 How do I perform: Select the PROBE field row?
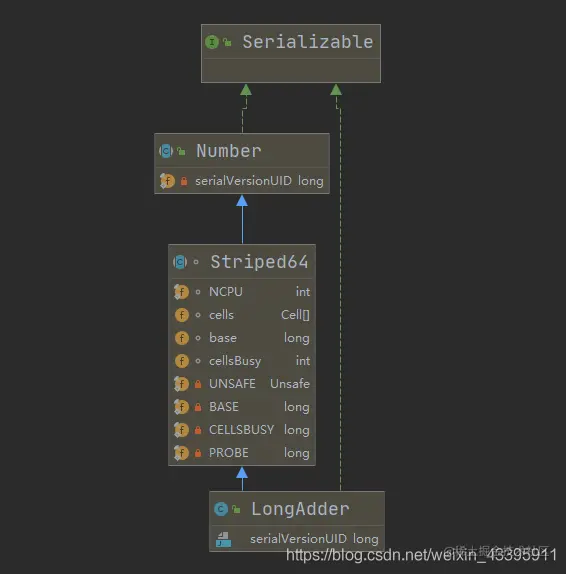tap(242, 453)
